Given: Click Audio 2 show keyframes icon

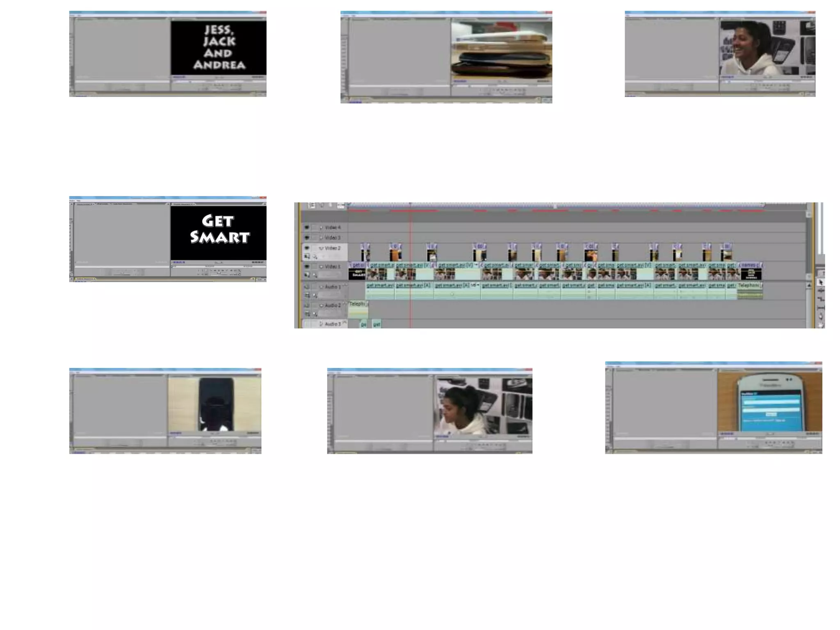Looking at the screenshot, I should tap(315, 314).
